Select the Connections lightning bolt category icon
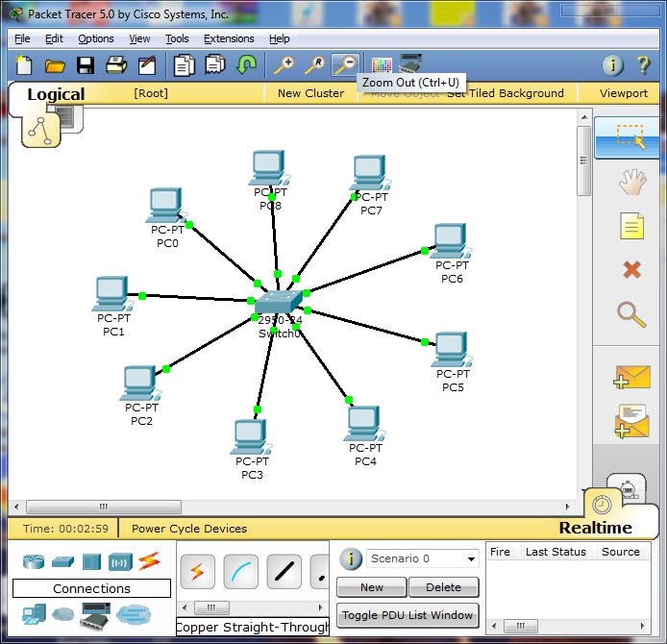 [x=149, y=561]
